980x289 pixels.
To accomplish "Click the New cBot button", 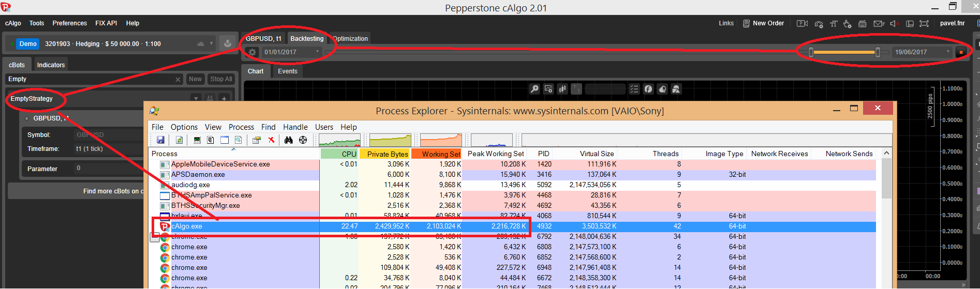I will [x=195, y=79].
